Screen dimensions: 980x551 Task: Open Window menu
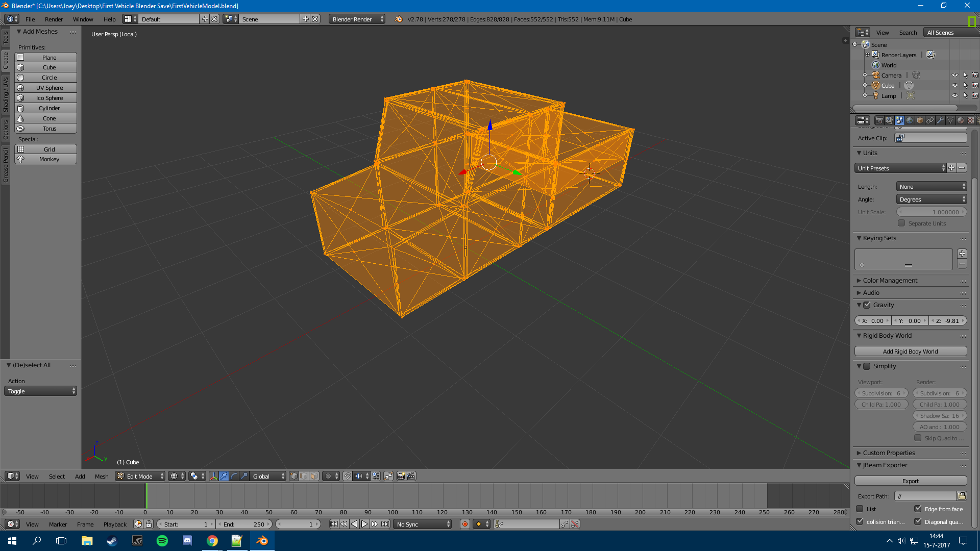click(x=83, y=19)
